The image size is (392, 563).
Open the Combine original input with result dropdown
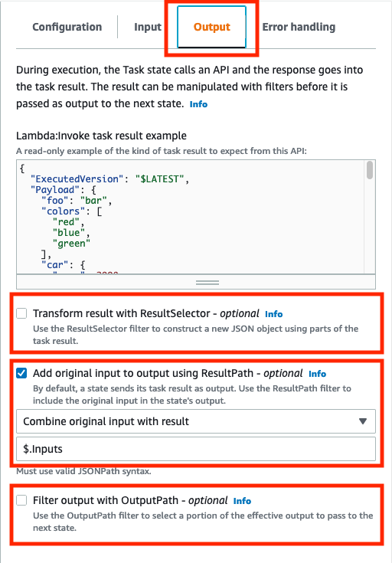click(196, 421)
